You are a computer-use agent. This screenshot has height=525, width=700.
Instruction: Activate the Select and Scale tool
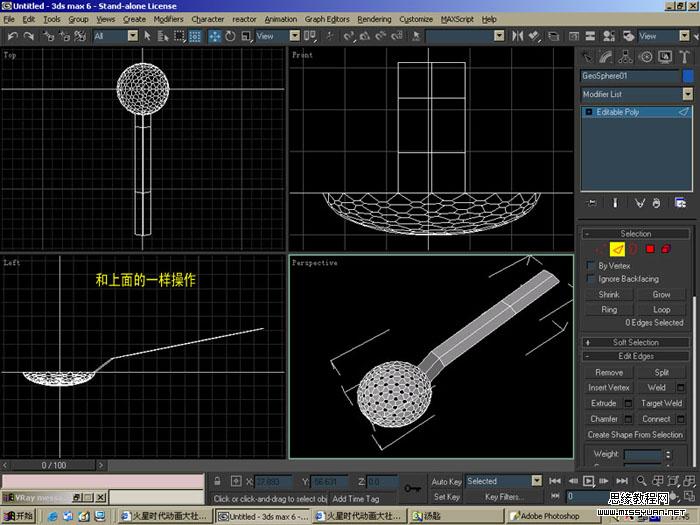246,36
